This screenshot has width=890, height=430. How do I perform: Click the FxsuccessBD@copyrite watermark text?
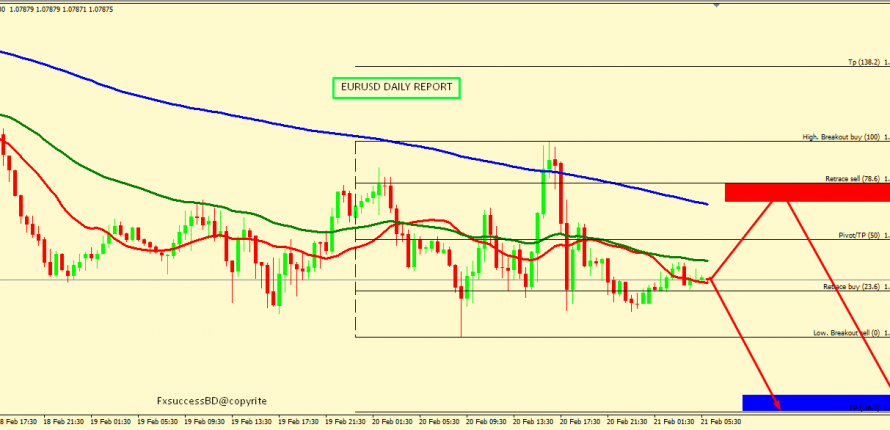point(212,400)
